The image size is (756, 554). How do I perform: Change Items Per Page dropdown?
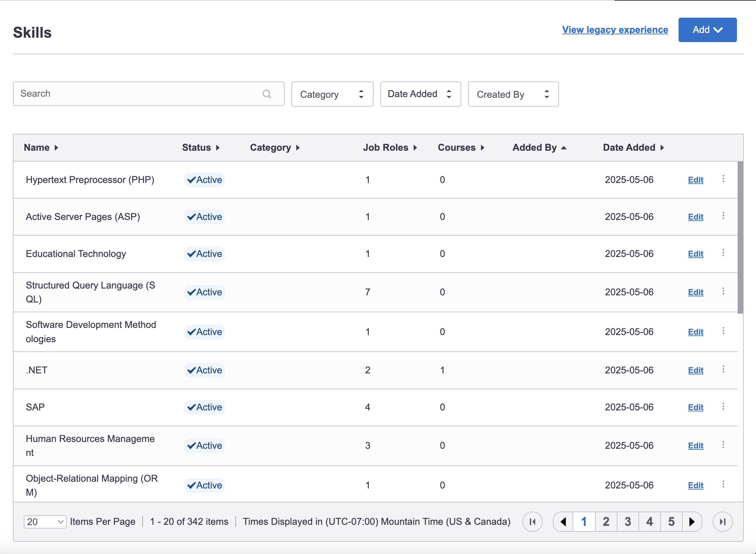click(45, 522)
